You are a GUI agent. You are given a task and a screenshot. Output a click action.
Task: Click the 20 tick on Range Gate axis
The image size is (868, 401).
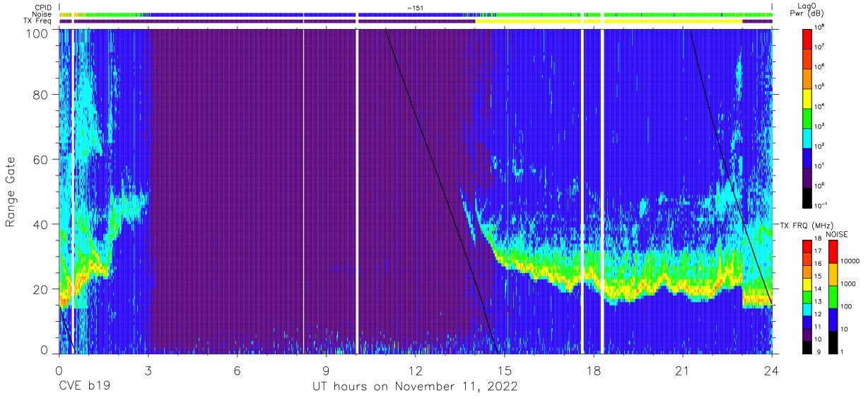coord(40,289)
